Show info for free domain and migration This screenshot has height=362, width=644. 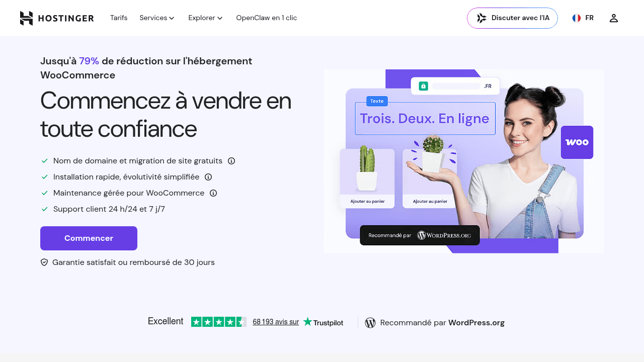point(231,161)
